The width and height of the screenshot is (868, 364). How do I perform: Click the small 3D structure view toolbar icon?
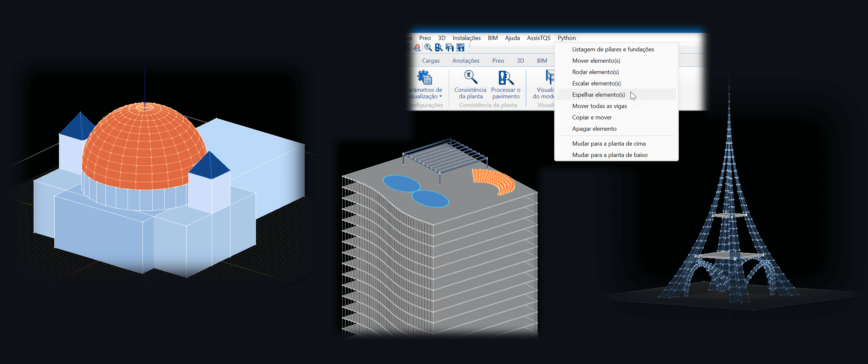449,48
